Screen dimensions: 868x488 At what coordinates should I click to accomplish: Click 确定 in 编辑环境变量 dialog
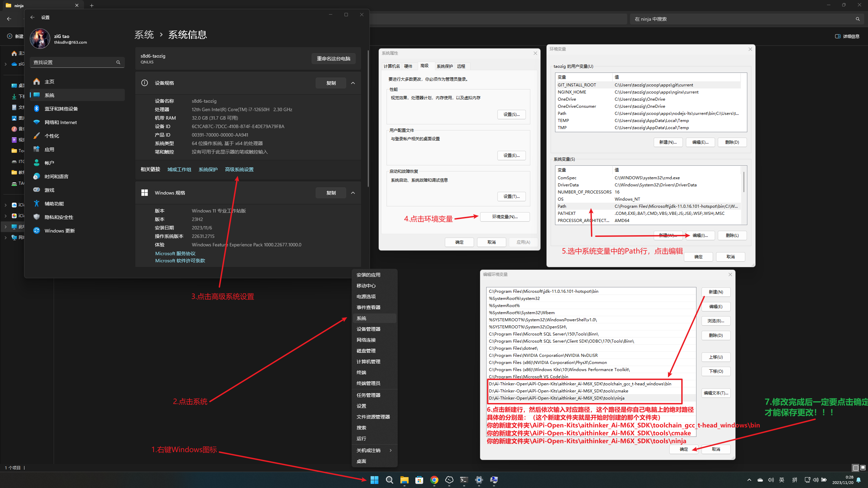[684, 449]
